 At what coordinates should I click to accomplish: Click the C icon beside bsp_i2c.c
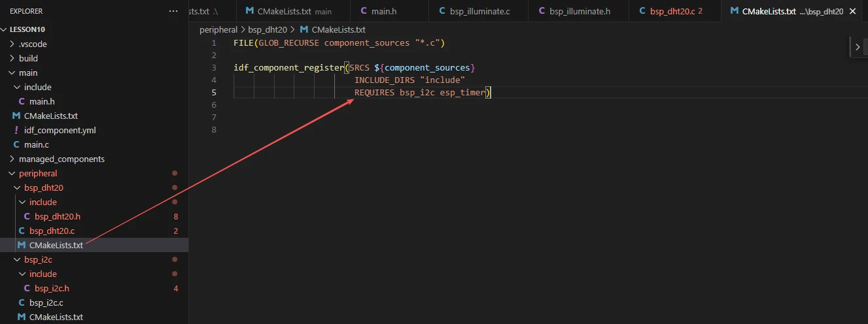point(22,302)
